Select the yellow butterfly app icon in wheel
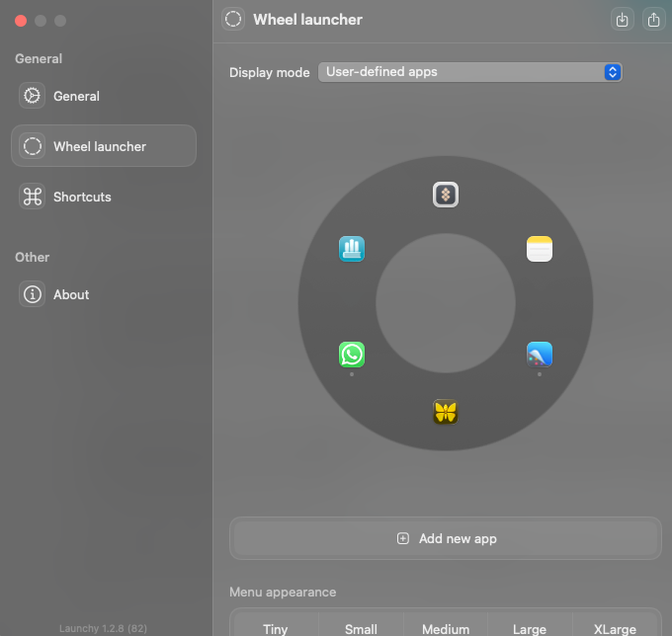Screen dimensions: 672x636 pyautogui.click(x=446, y=412)
